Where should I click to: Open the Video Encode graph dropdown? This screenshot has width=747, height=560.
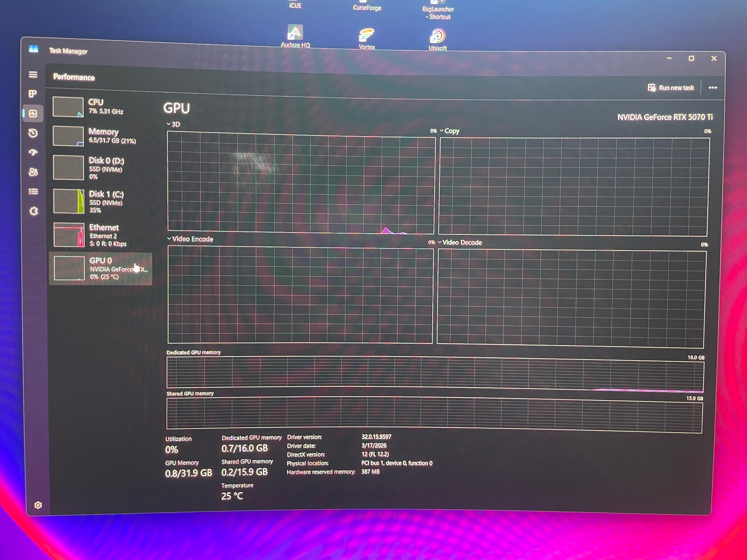[190, 239]
